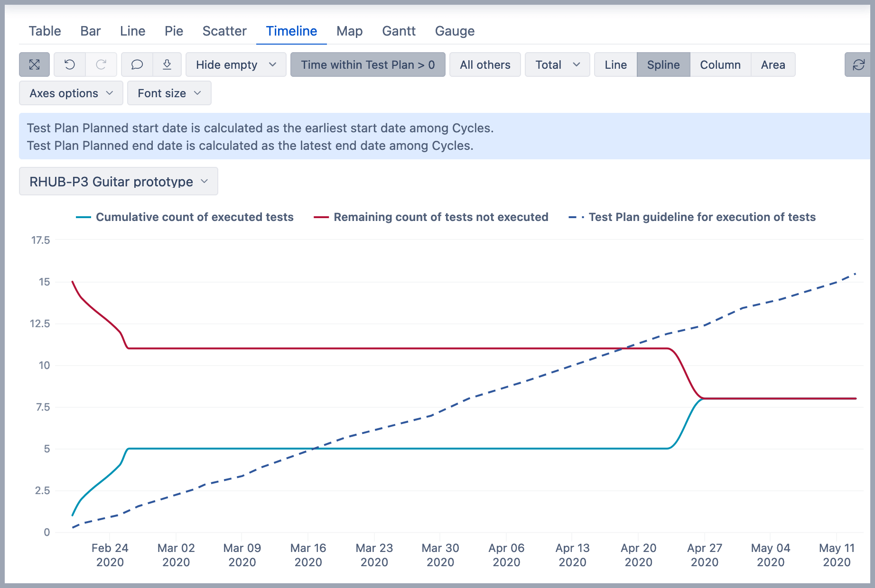Open the Font size menu
The width and height of the screenshot is (875, 588).
[x=169, y=93]
